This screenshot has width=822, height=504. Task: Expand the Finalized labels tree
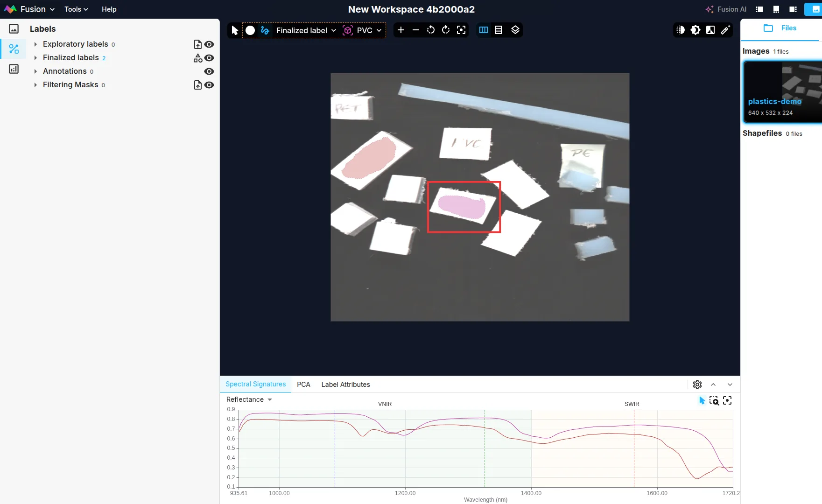(35, 58)
